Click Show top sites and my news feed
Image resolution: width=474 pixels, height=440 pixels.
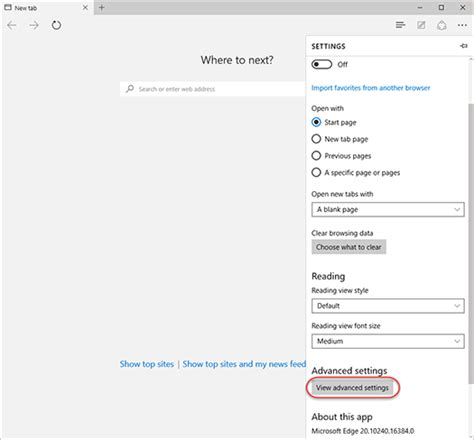pyautogui.click(x=244, y=364)
